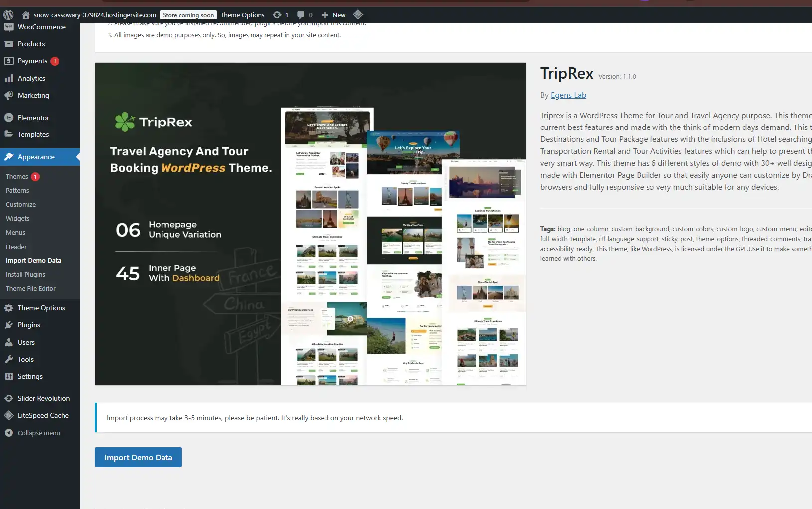Click the LiteSpeed Cache icon

tap(9, 415)
